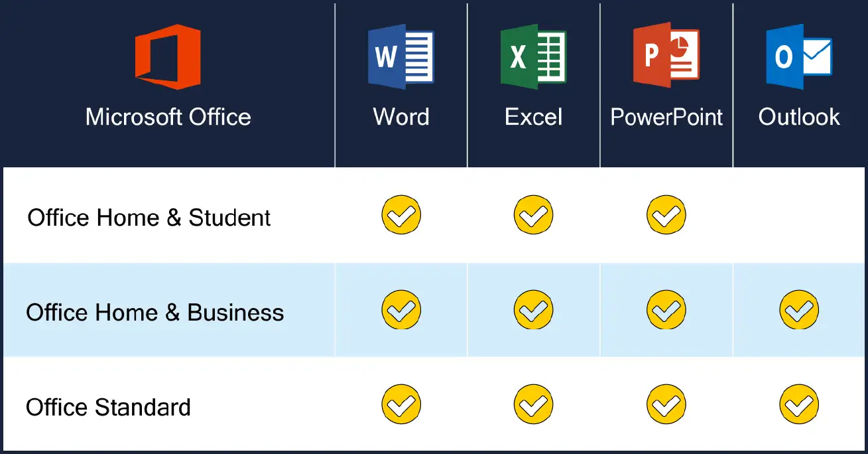Click the Outlook application icon
Viewport: 868px width, 454px height.
coord(799,56)
